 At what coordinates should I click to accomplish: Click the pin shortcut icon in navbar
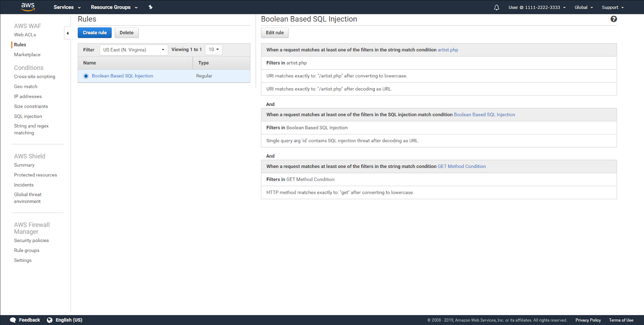point(151,7)
